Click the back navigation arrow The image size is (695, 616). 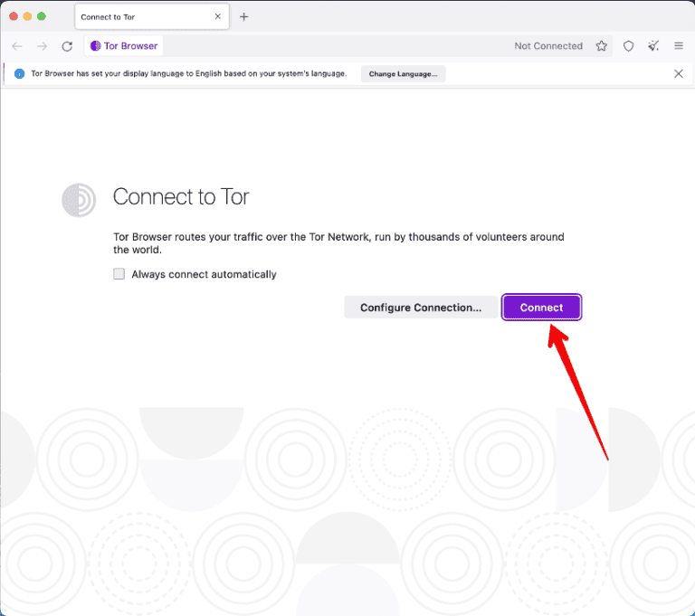click(x=16, y=46)
